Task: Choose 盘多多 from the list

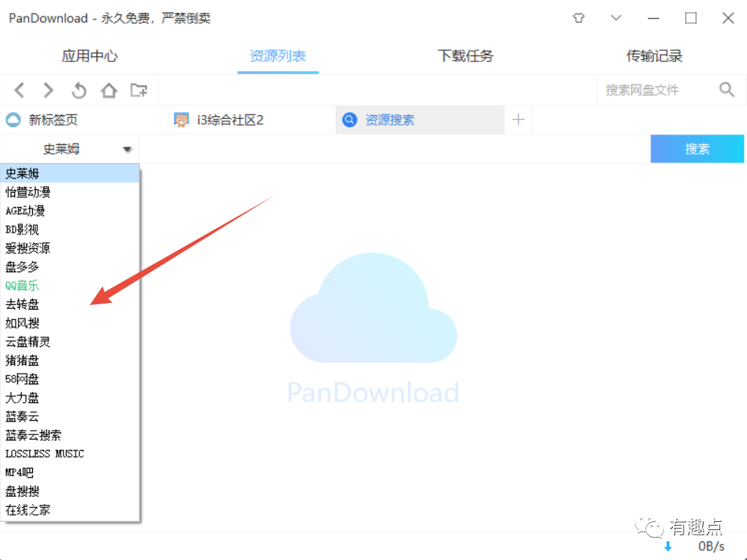Action: click(x=70, y=267)
